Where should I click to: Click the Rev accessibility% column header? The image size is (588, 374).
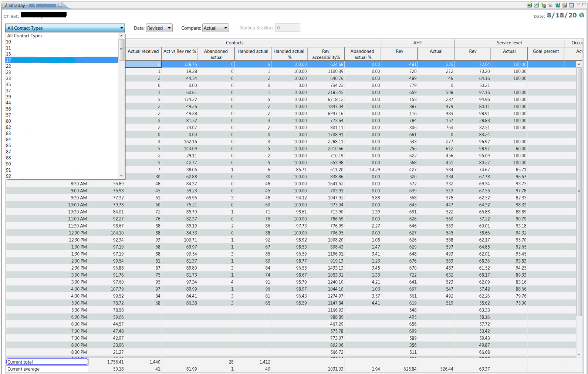pos(326,54)
